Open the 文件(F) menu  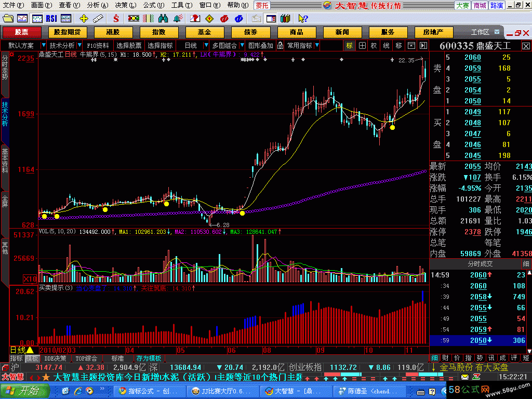point(14,5)
